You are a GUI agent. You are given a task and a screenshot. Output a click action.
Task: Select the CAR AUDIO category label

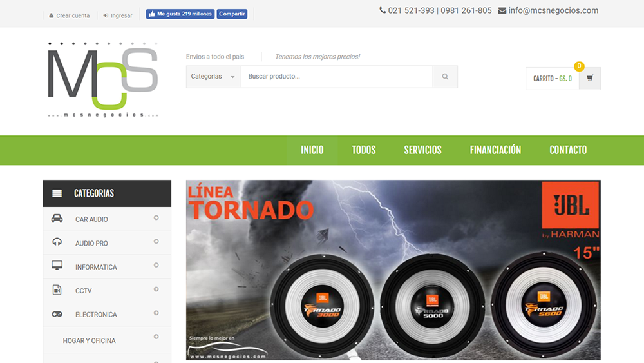tap(91, 219)
